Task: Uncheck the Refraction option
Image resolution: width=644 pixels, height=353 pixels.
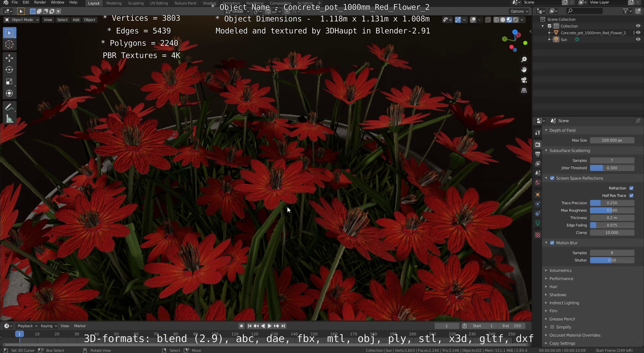Action: click(631, 188)
